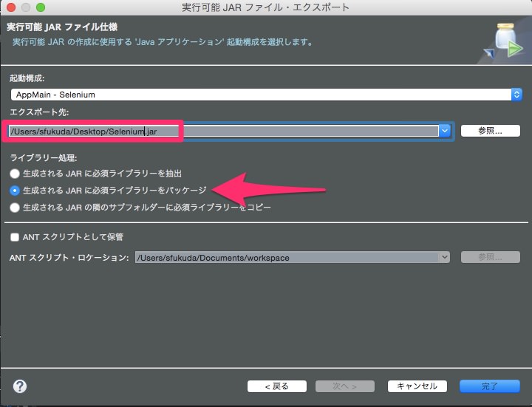Screen dimensions: 532x407
Task: Click the JAR jar wizard banner image
Action: (505, 41)
